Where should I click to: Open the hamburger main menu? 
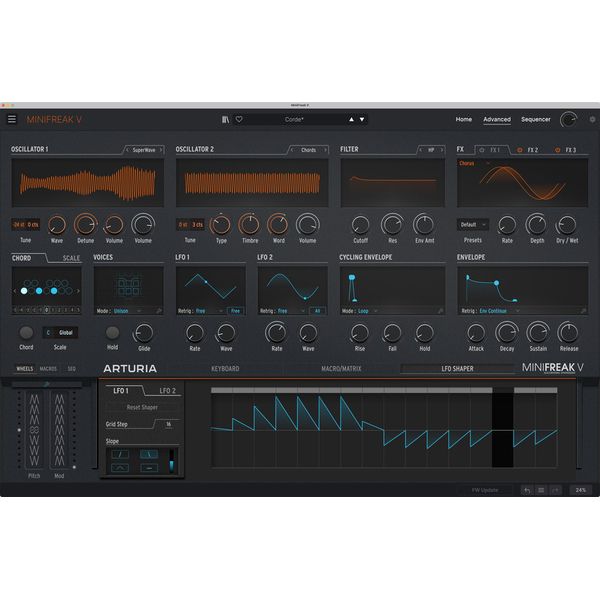pos(12,119)
